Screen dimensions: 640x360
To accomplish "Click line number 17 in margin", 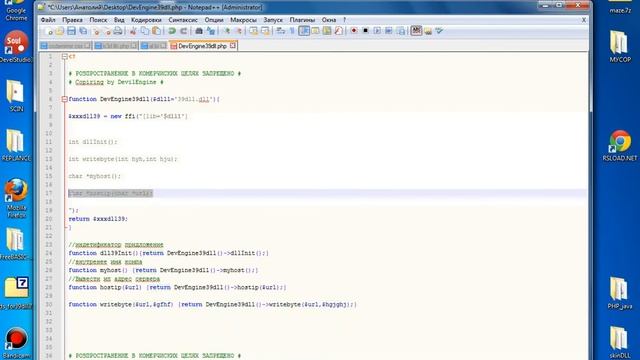I will coord(49,193).
